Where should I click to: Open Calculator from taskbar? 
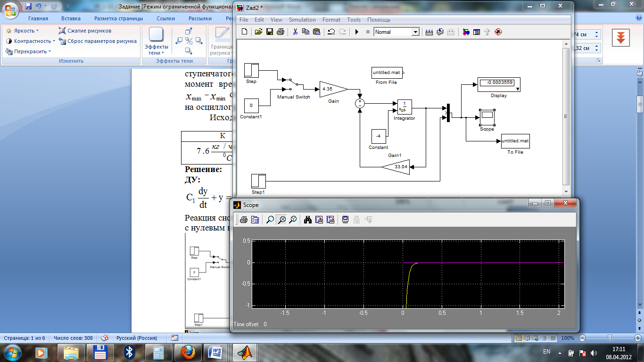(159, 352)
